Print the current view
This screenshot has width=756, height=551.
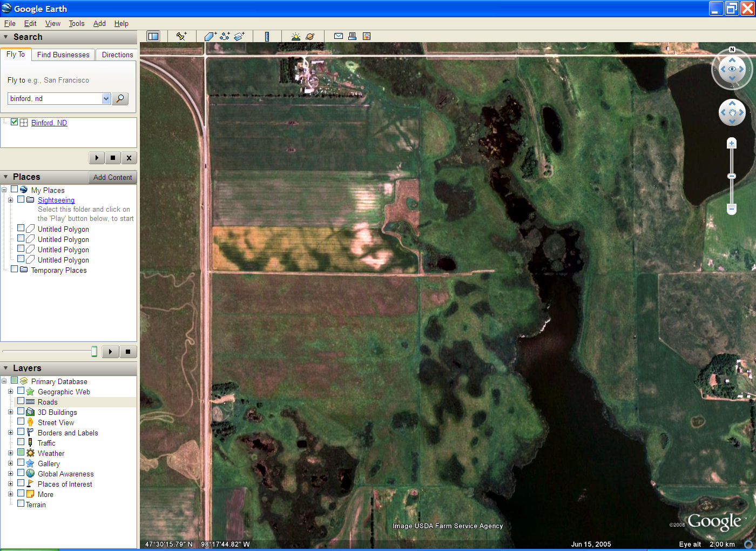point(352,36)
